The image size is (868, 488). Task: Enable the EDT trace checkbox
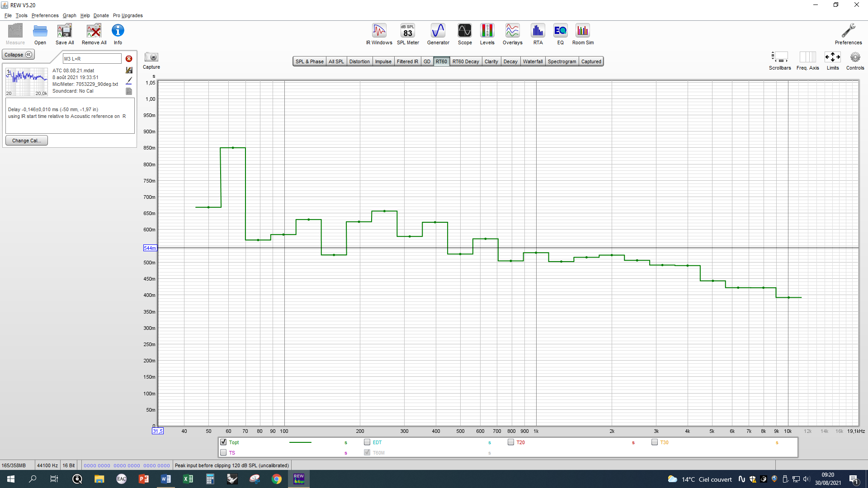367,442
